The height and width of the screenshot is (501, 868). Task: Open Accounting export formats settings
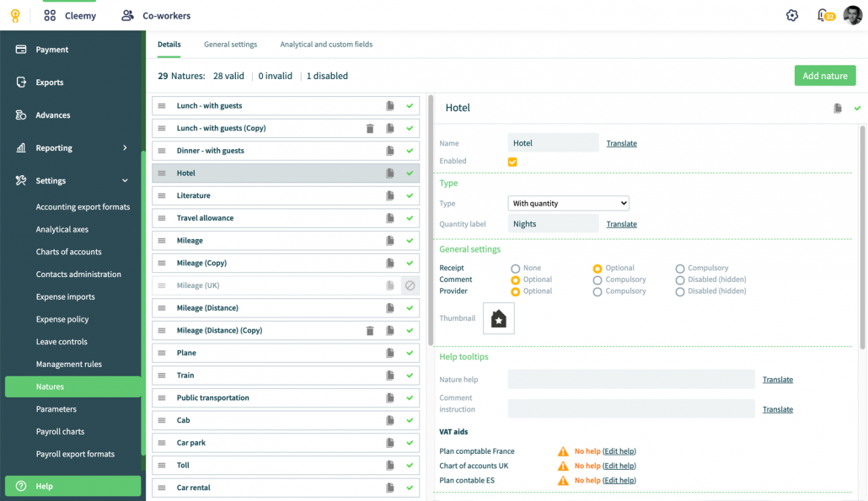pos(83,207)
